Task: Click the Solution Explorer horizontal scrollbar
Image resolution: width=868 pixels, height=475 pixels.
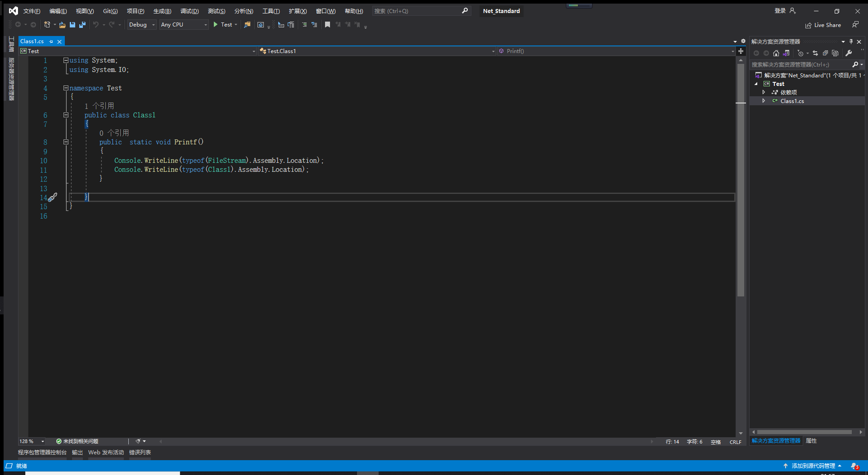Action: point(804,432)
